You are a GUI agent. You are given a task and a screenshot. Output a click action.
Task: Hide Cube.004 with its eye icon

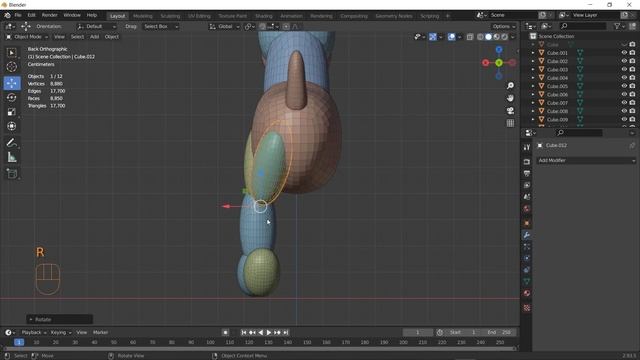pos(624,78)
